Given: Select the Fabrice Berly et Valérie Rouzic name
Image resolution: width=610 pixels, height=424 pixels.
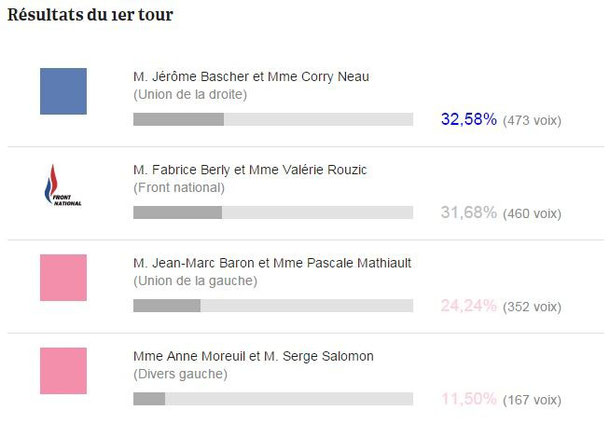Looking at the screenshot, I should coord(250,170).
